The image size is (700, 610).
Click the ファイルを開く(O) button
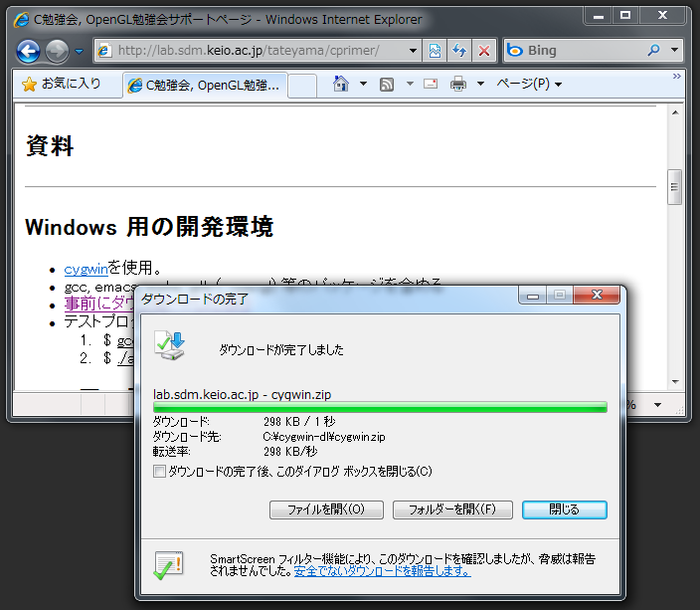coord(326,509)
